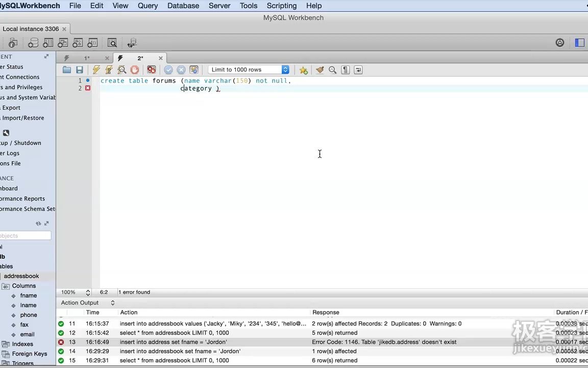Click the explain query plan magnifier icon

point(122,70)
